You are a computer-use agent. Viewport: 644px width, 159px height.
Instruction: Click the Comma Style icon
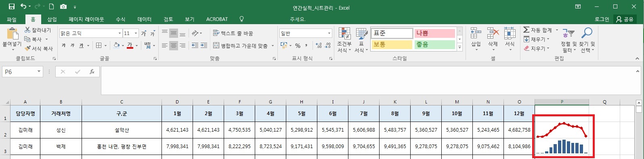pyautogui.click(x=306, y=45)
